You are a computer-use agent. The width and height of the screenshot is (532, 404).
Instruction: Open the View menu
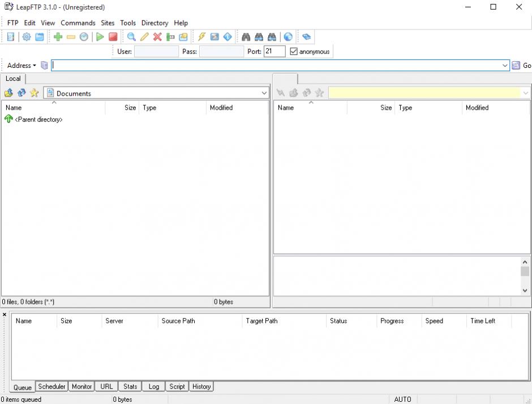tap(48, 23)
